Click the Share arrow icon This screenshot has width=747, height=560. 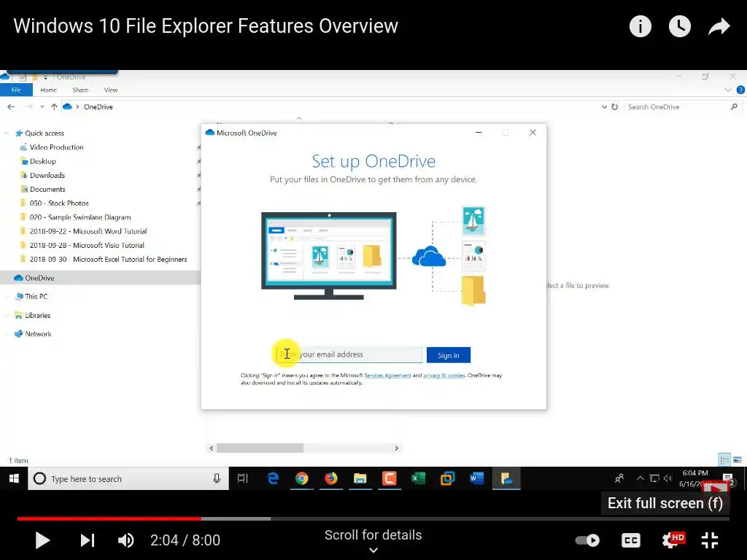pos(719,26)
